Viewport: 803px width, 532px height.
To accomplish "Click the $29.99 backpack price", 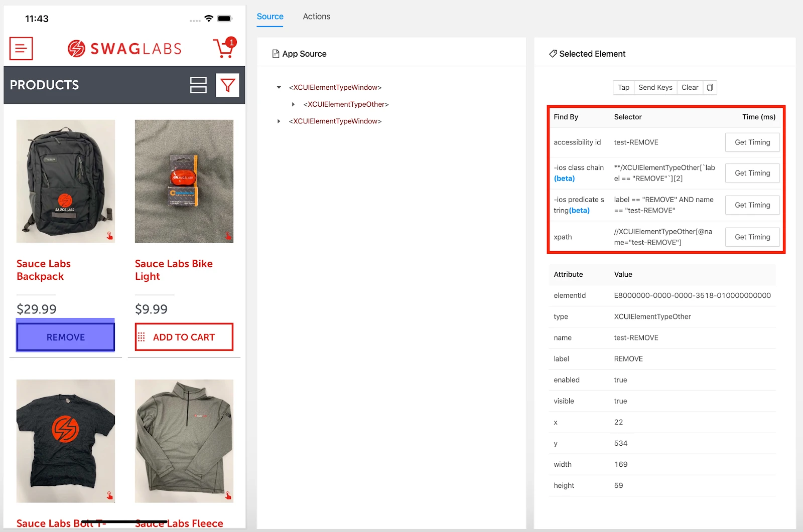I will coord(37,309).
